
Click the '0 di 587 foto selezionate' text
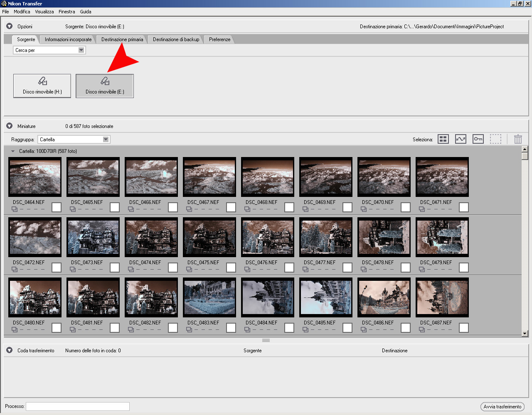89,126
